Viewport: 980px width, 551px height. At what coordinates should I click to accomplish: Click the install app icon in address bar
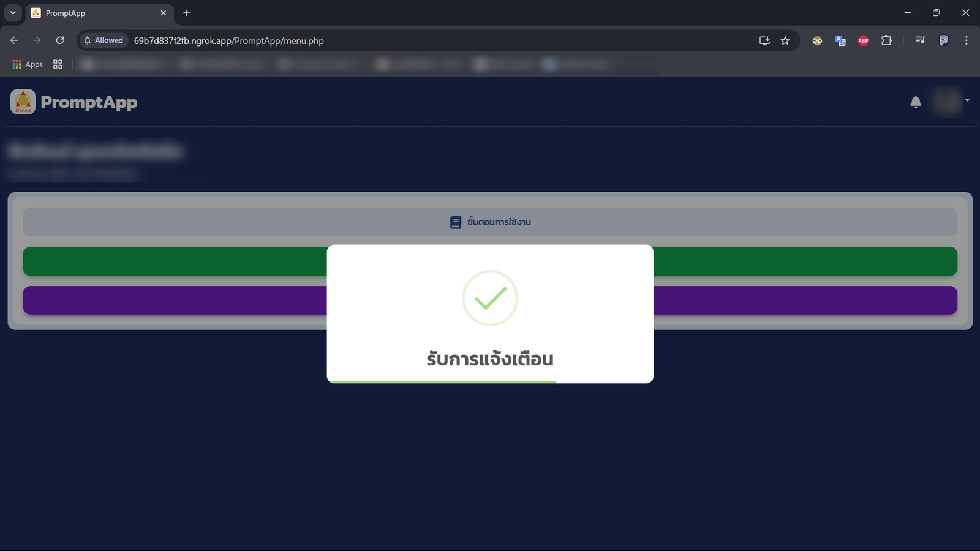click(764, 40)
